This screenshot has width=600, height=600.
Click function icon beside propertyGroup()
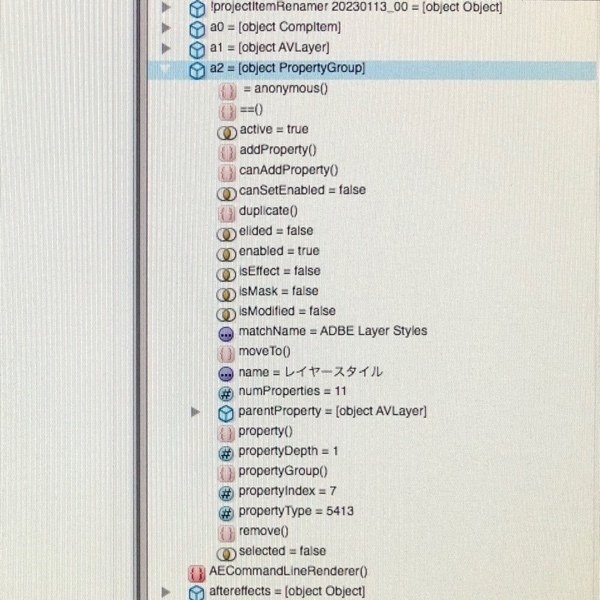pyautogui.click(x=226, y=474)
